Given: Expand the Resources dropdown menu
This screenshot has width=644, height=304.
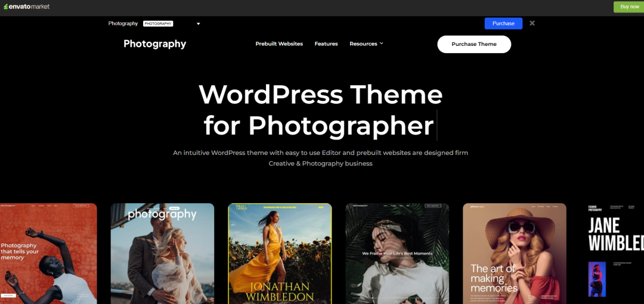Looking at the screenshot, I should coord(363,44).
